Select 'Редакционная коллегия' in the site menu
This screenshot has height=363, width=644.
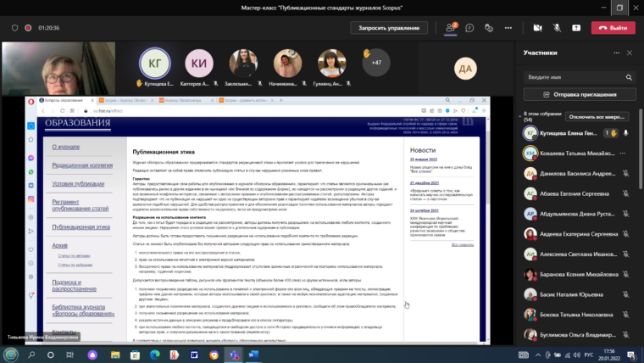click(81, 166)
